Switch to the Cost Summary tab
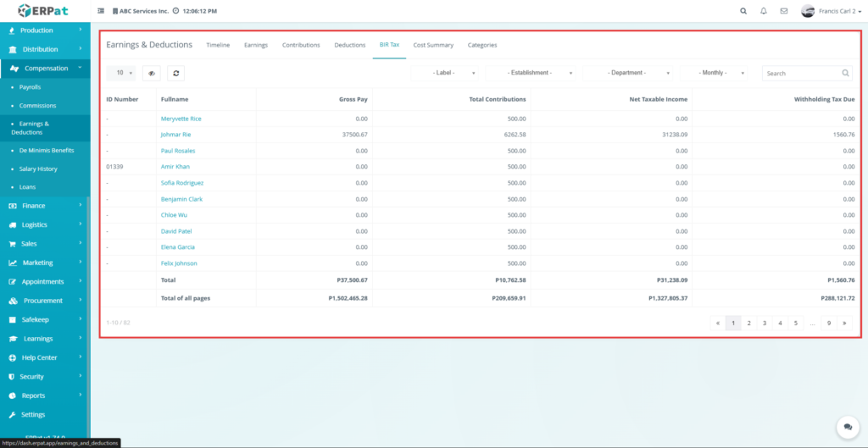The width and height of the screenshot is (868, 448). 433,45
